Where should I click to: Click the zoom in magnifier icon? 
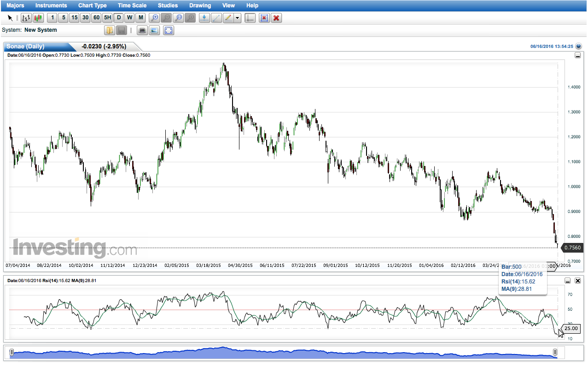pos(155,18)
